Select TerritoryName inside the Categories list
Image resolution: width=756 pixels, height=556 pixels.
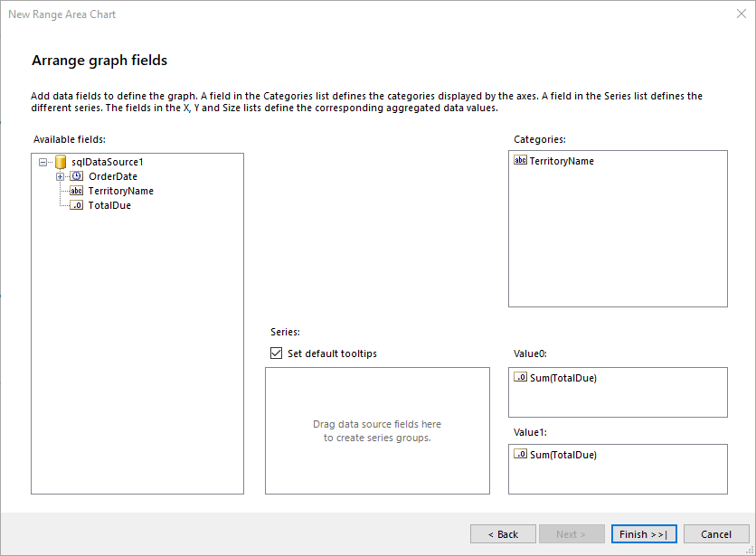[562, 160]
